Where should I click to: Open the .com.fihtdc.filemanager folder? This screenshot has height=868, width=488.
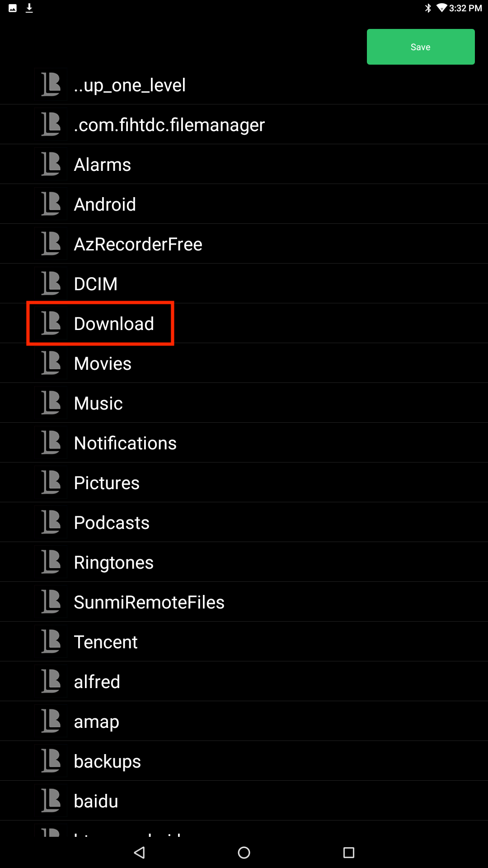pos(244,124)
